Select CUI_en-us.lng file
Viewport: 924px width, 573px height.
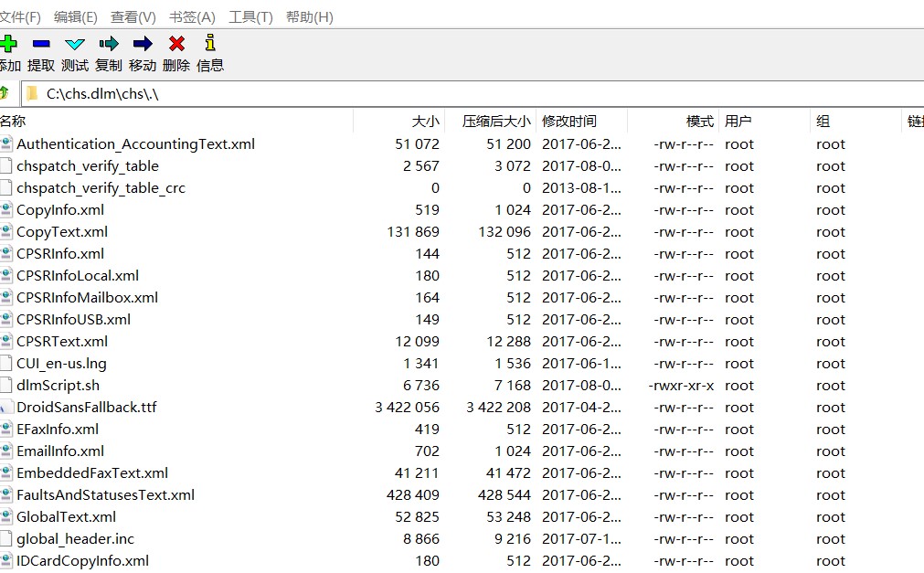[x=61, y=363]
